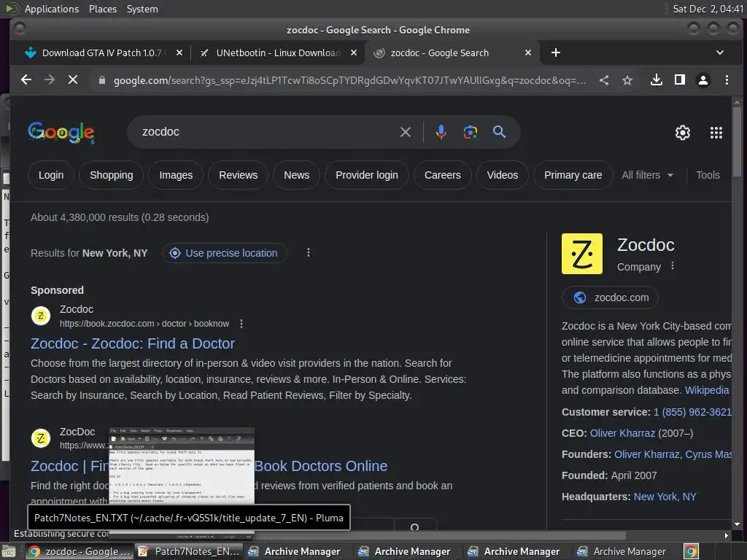Open Google quick settings gear
The height and width of the screenshot is (560, 747).
(x=683, y=133)
